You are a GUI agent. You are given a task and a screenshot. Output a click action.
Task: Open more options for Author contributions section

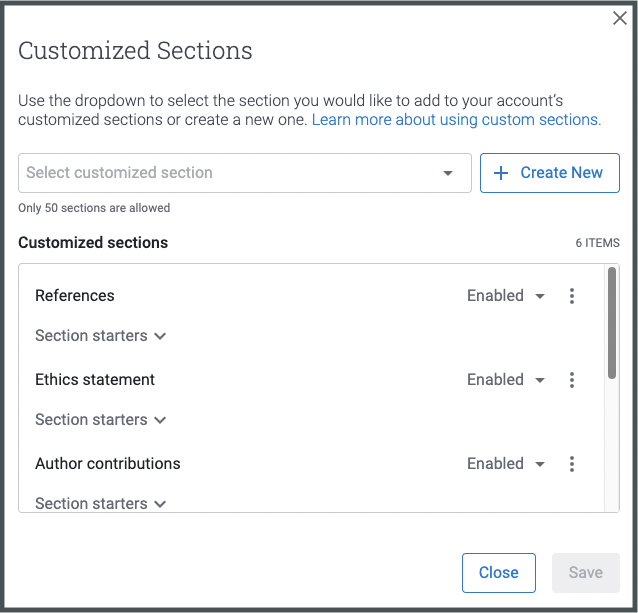[x=572, y=464]
